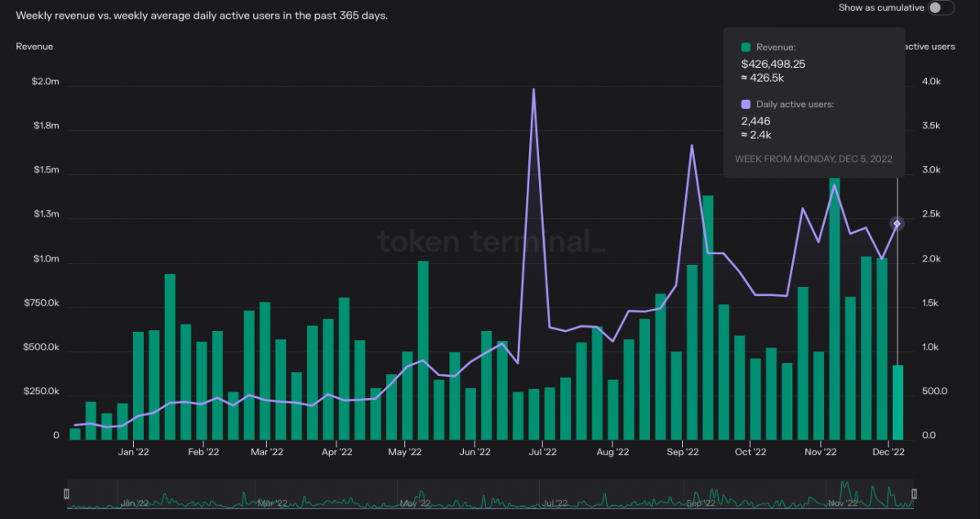Click the Revenue axis title

point(34,47)
